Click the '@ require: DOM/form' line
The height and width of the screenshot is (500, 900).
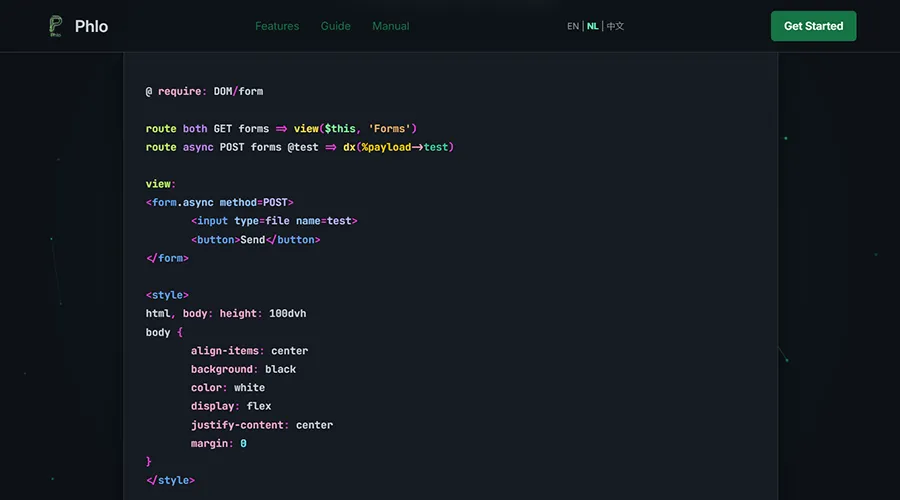pos(204,91)
